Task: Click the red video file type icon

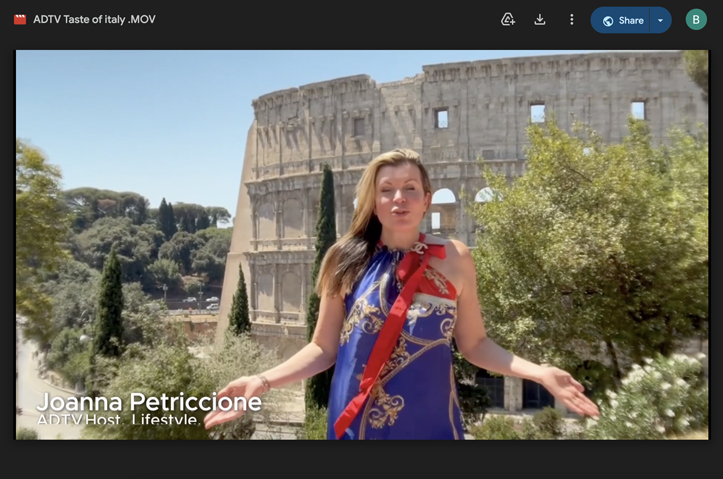Action: click(x=20, y=19)
